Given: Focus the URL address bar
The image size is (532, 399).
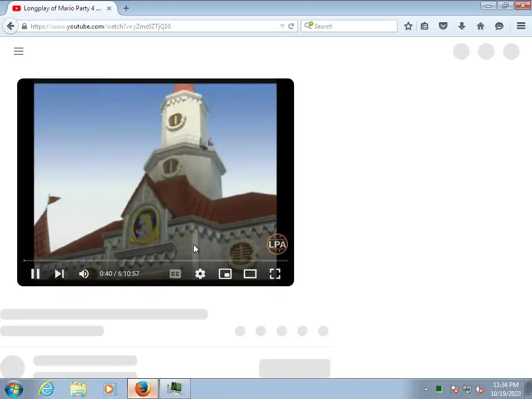Looking at the screenshot, I should click(153, 26).
